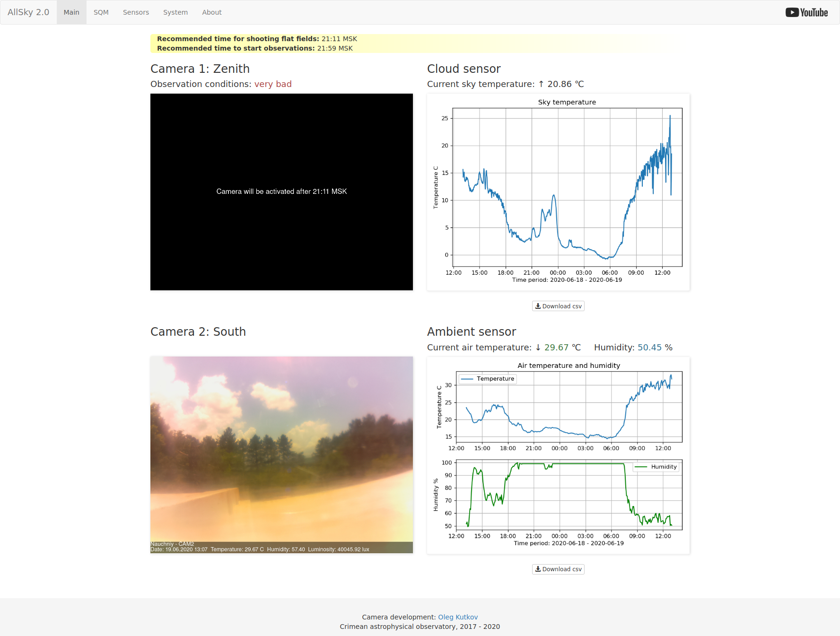The width and height of the screenshot is (840, 636).
Task: Click the 'very bad' observation conditions text
Action: tap(273, 84)
